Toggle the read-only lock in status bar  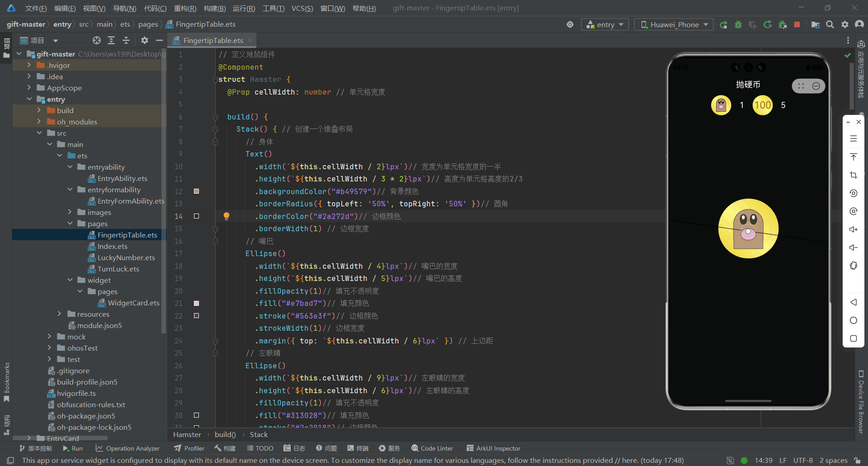pos(857,460)
